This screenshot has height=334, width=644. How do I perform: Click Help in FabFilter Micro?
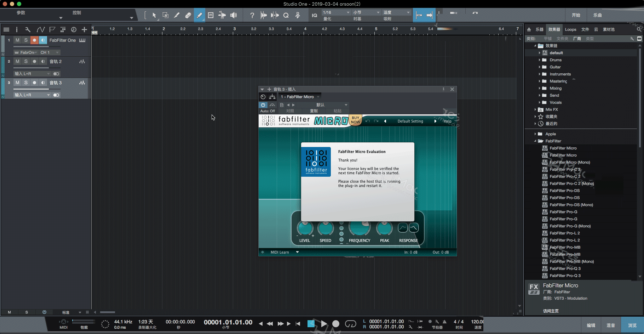[x=448, y=121]
